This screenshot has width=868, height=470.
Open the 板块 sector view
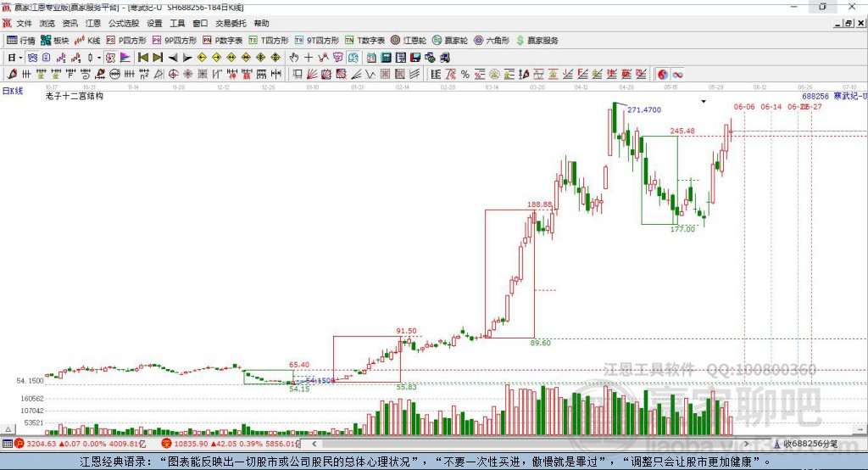[x=55, y=41]
